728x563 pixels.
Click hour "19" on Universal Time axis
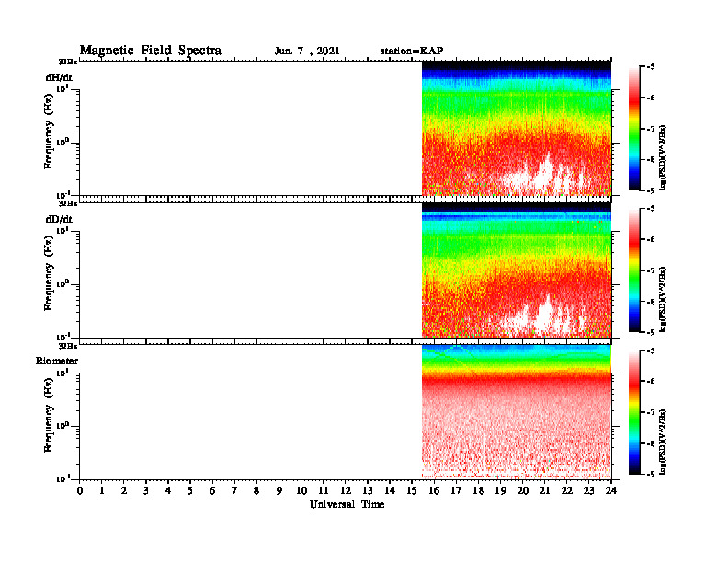point(500,491)
